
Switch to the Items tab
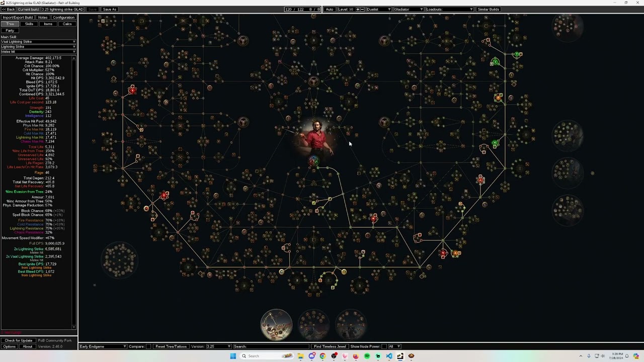pos(48,24)
